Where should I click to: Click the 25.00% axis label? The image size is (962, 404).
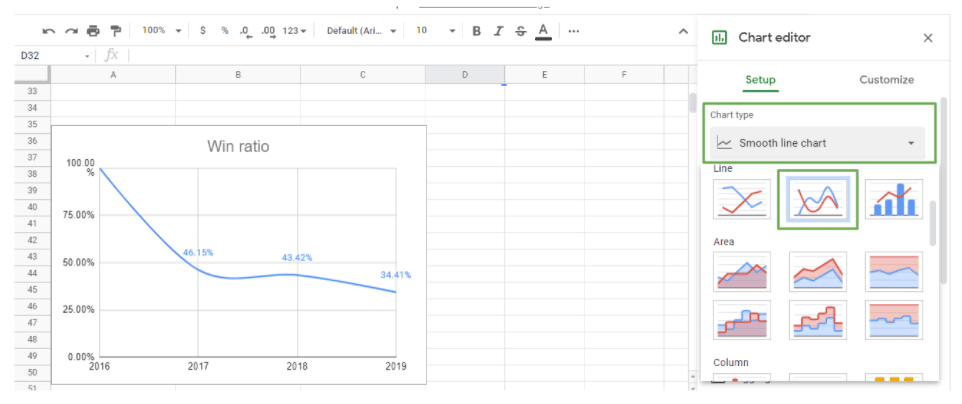80,309
